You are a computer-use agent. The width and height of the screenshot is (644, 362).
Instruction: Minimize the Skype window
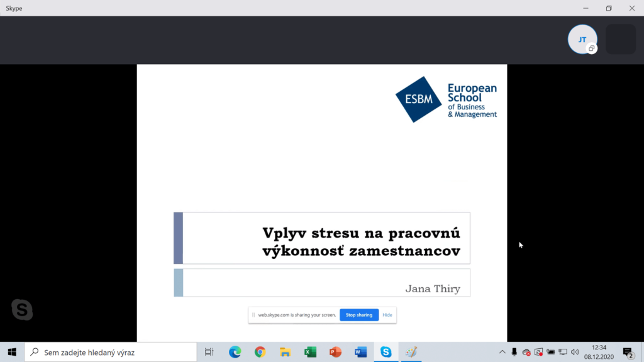point(586,8)
